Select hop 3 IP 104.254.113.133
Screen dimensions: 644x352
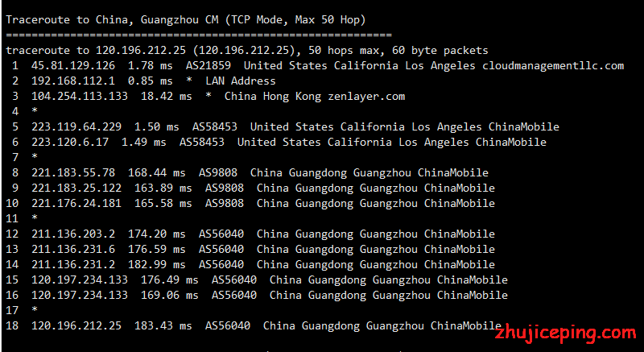[x=80, y=97]
